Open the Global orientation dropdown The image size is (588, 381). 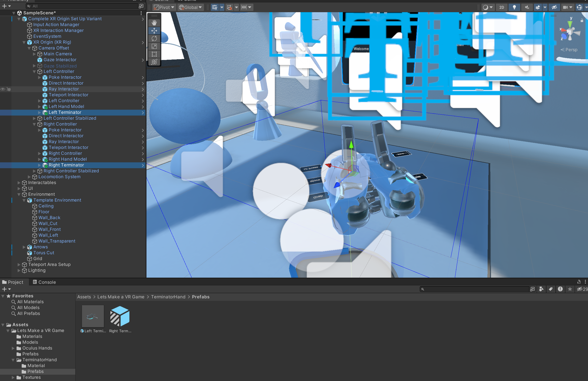[x=190, y=7]
